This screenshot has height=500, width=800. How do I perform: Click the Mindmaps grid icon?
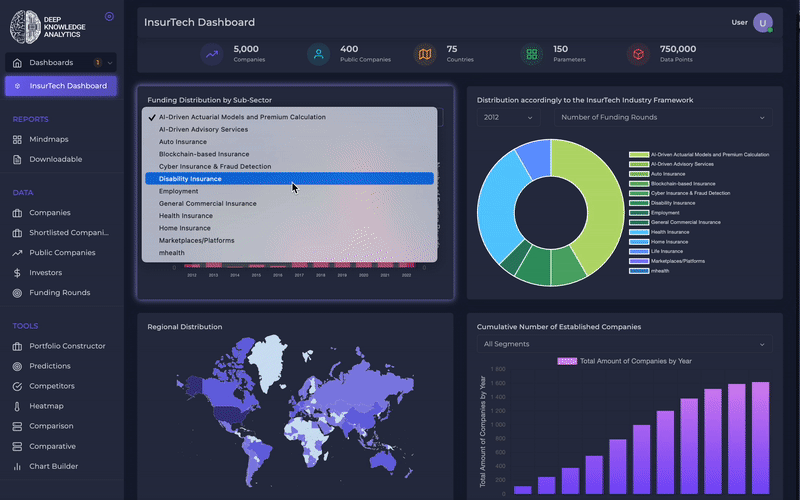click(x=17, y=139)
